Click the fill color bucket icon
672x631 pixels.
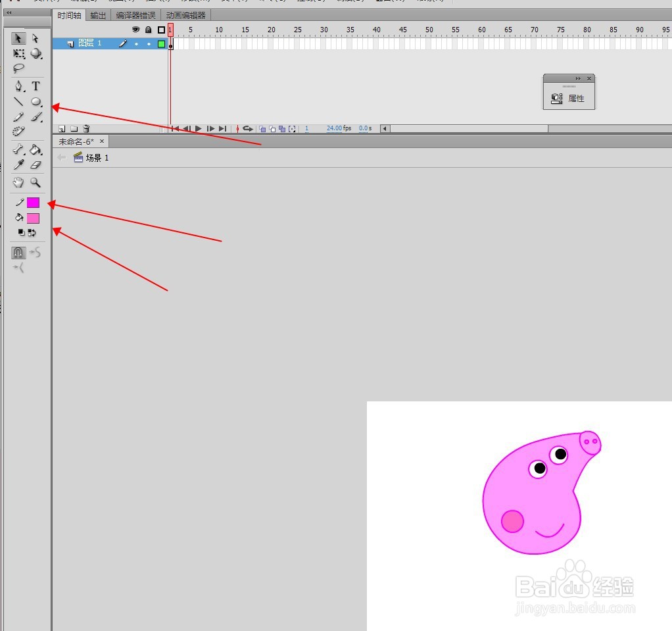(x=19, y=218)
